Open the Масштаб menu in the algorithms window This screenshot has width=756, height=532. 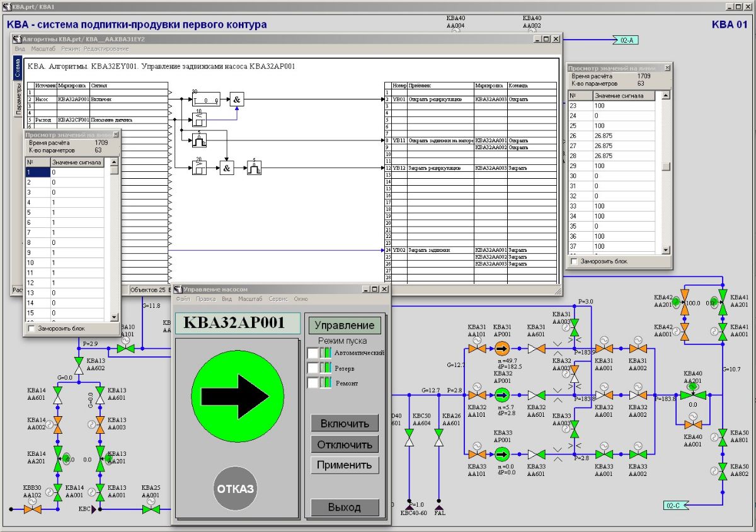coord(45,48)
